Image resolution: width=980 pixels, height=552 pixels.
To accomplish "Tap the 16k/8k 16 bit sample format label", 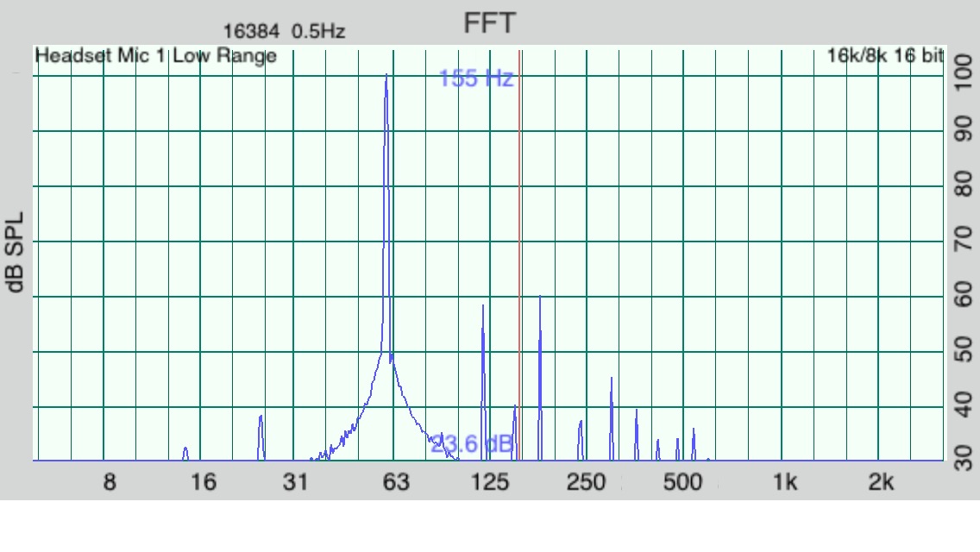I will [885, 56].
